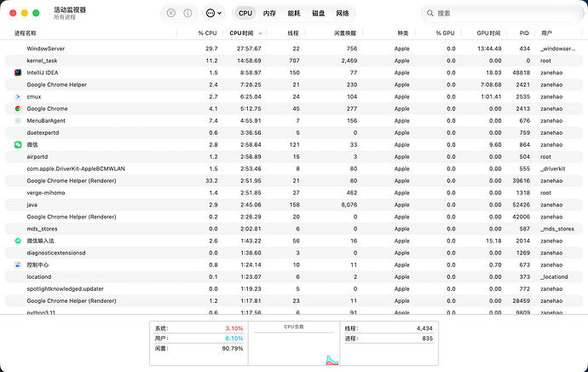
Task: Click the 系统 3.10% value
Action: [234, 328]
